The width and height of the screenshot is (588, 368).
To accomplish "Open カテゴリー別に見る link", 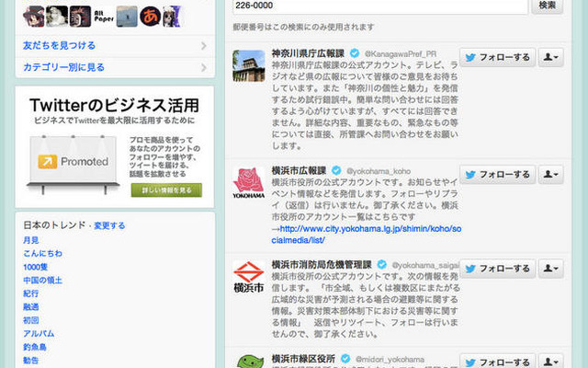I will click(x=63, y=67).
